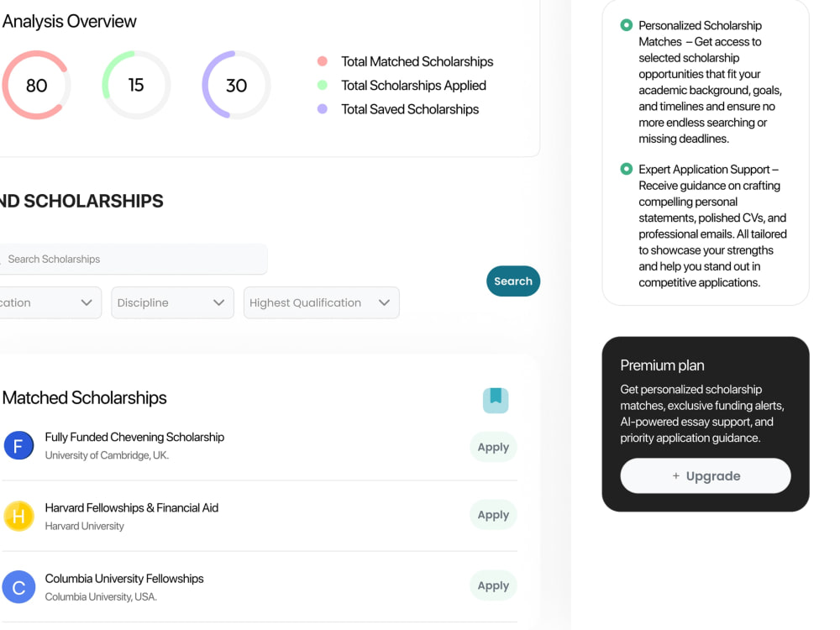This screenshot has width=840, height=630.
Task: Click the Upgrade button in Premium plan
Action: click(x=706, y=475)
